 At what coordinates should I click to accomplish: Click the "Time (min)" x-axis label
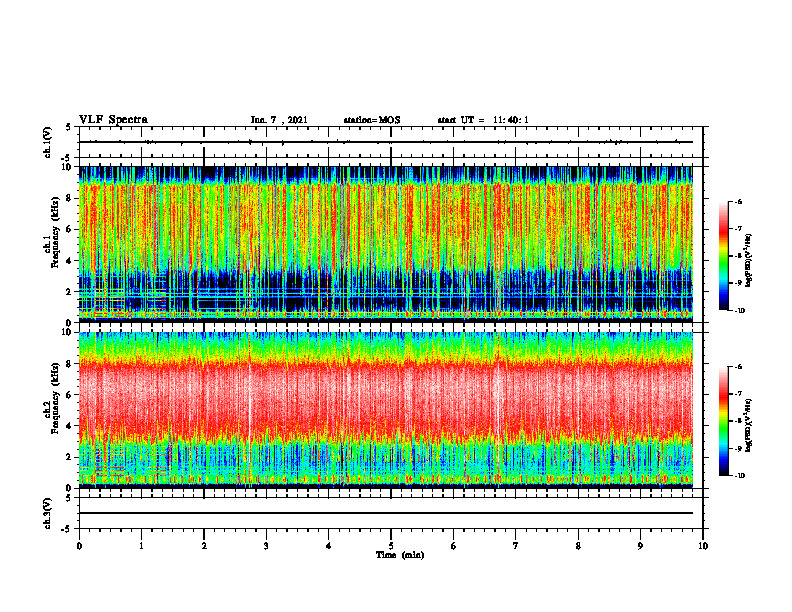(400, 555)
